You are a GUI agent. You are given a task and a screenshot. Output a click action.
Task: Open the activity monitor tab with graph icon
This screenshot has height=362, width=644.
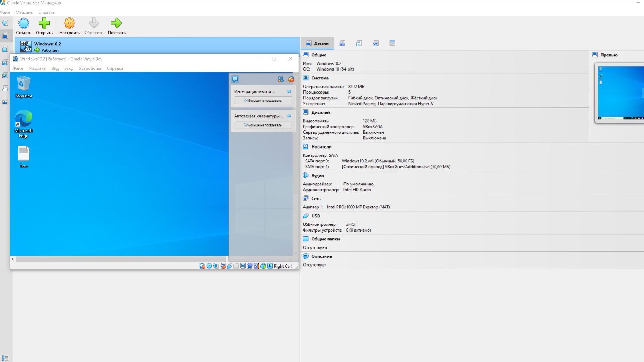tap(375, 43)
